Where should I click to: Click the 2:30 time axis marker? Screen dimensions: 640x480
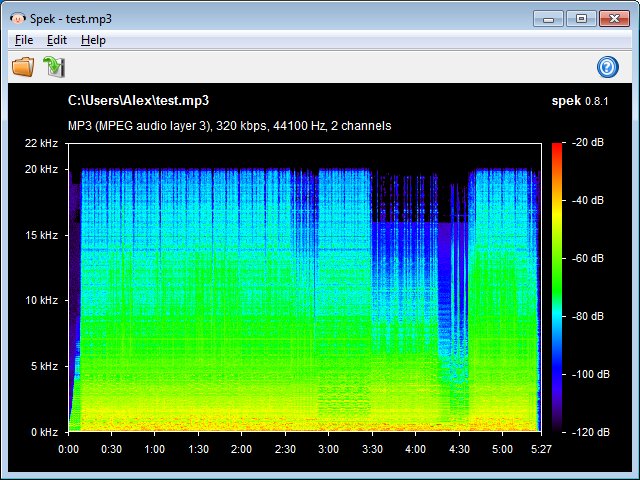286,450
